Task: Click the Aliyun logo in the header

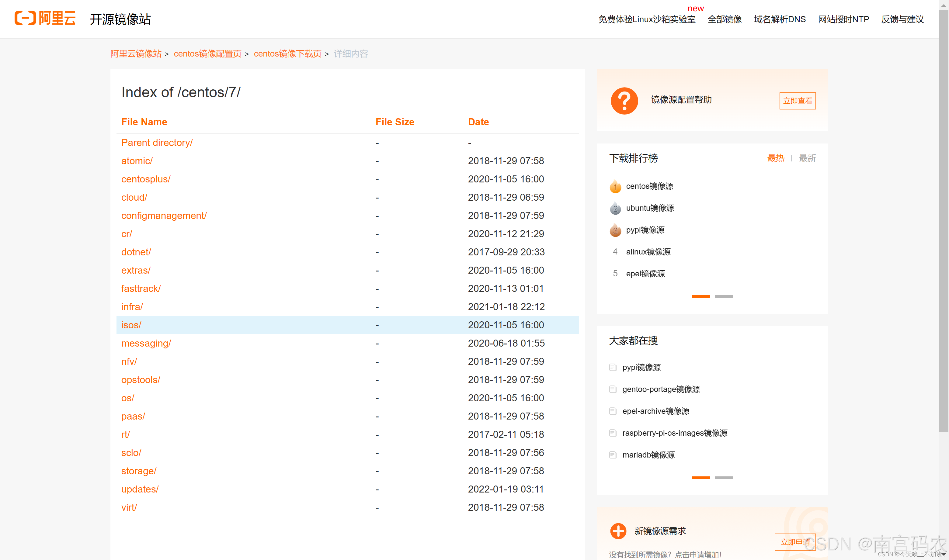Action: (45, 18)
